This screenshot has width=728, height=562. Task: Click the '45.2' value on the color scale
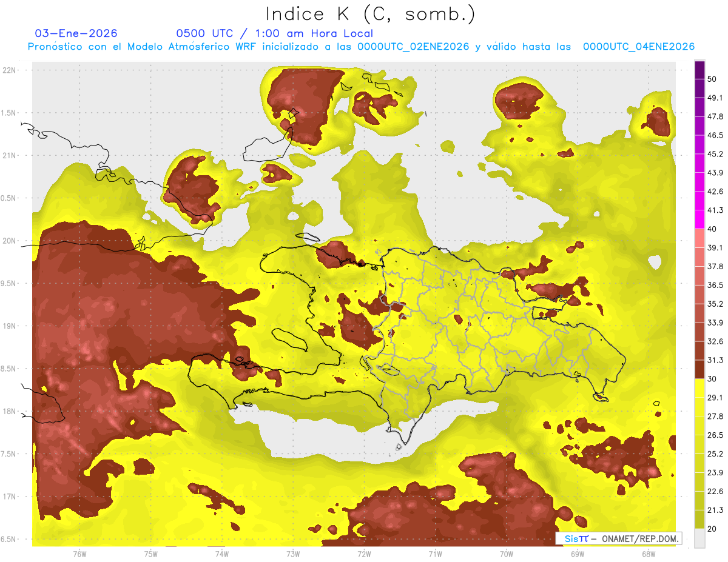click(715, 154)
